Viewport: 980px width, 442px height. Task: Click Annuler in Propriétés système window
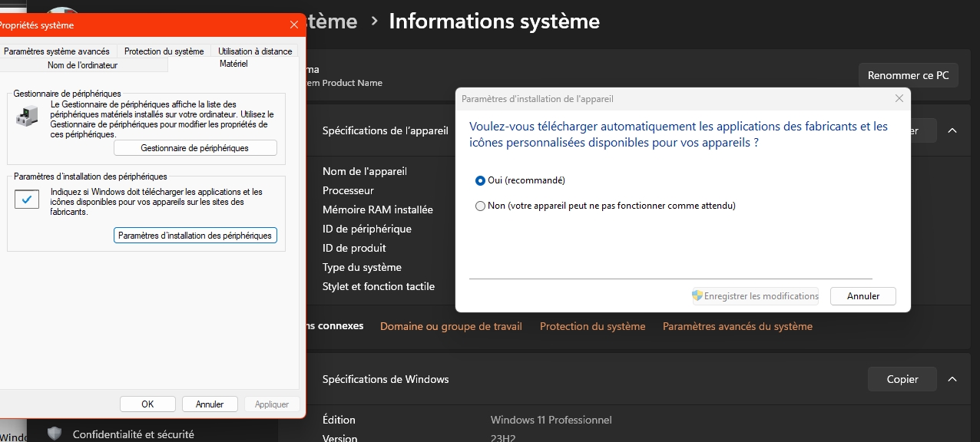coord(210,404)
